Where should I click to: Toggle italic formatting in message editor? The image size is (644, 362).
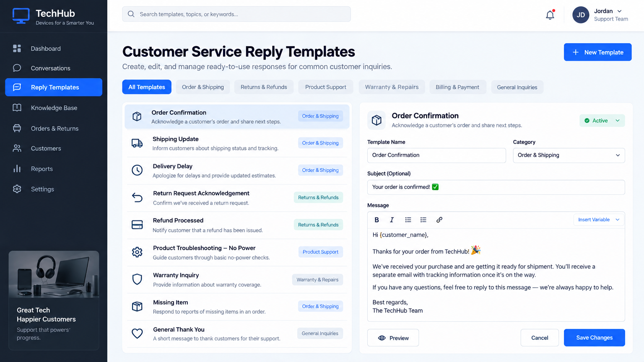392,220
